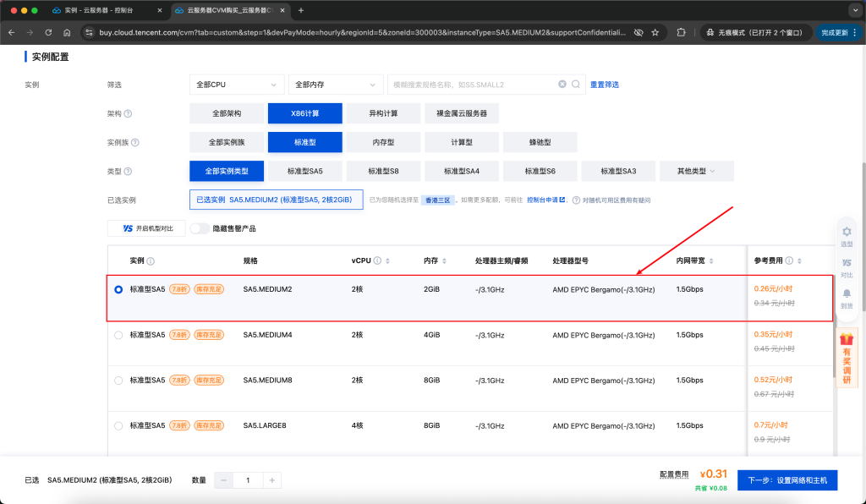Click the 模糊搜索实例名称 search input field
The image size is (866, 504).
[474, 85]
